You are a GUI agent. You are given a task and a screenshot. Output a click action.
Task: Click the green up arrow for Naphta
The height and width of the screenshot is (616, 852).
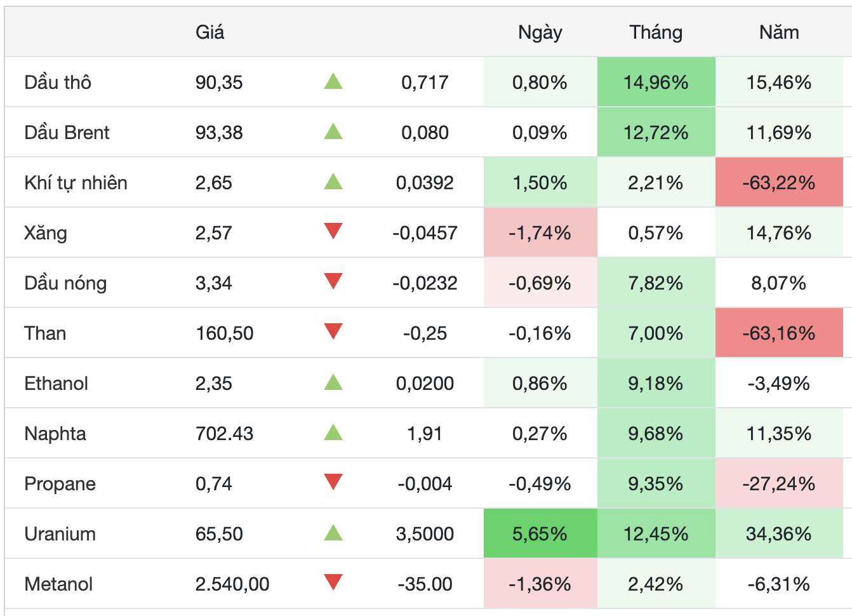333,432
